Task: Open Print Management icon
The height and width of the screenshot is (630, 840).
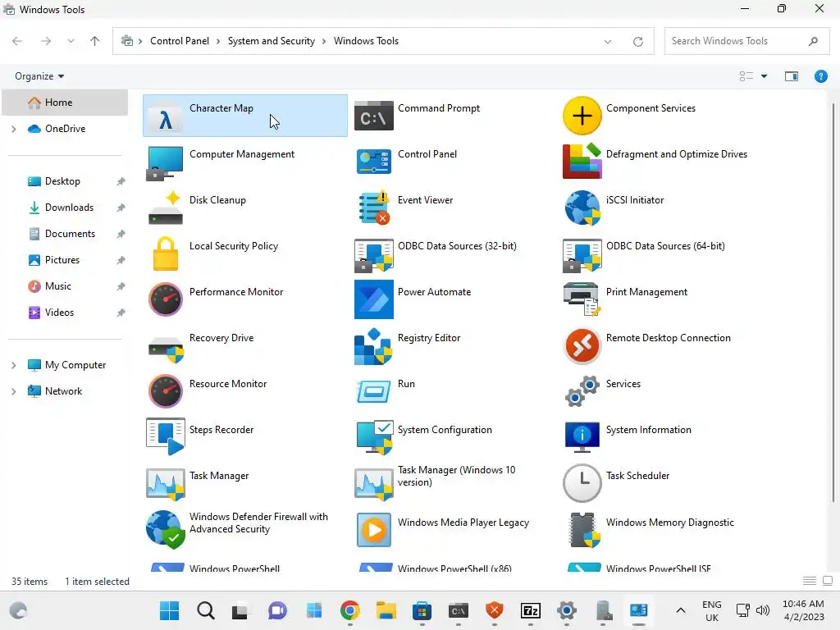Action: click(582, 299)
